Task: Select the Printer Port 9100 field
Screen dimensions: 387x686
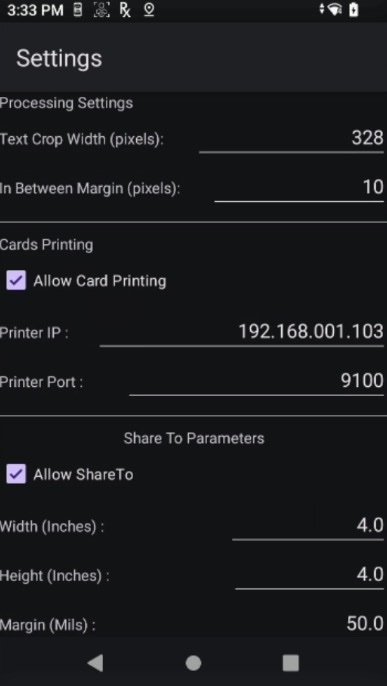Action: 256,381
